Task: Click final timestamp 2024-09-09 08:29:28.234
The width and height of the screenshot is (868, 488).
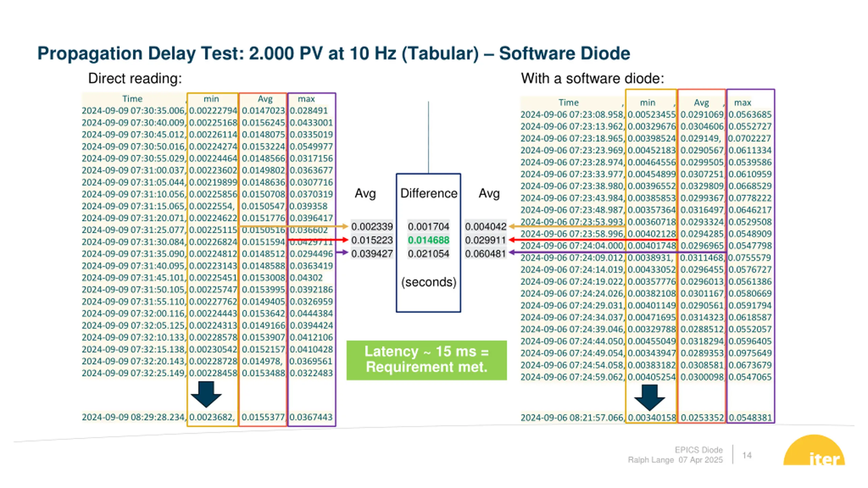Action: tap(133, 417)
